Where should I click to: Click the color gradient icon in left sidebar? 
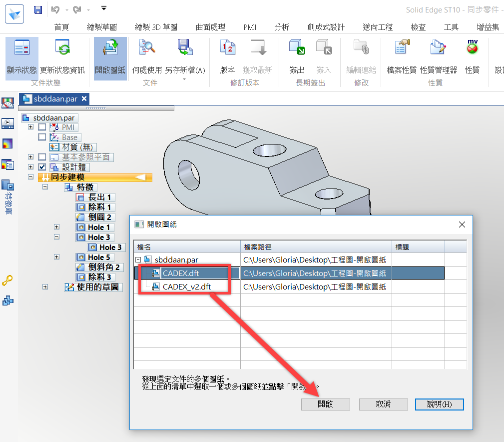(7, 143)
